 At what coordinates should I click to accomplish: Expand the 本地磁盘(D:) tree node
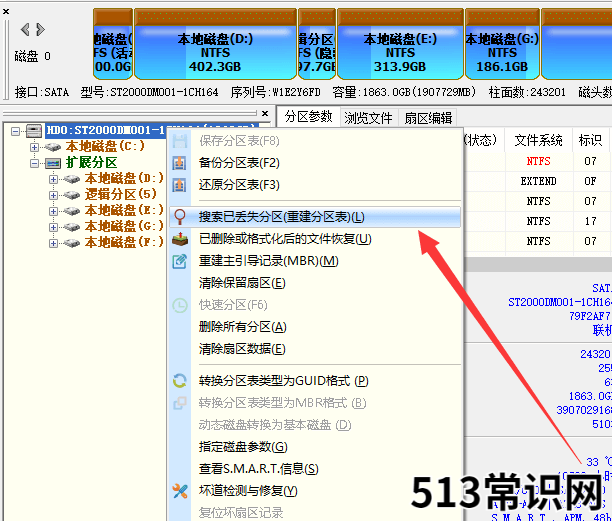click(x=53, y=179)
